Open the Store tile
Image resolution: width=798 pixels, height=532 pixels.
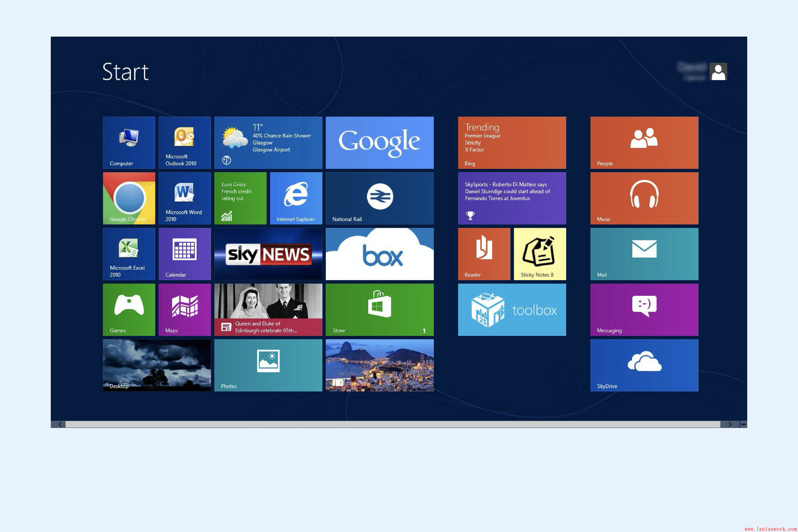[x=379, y=309]
